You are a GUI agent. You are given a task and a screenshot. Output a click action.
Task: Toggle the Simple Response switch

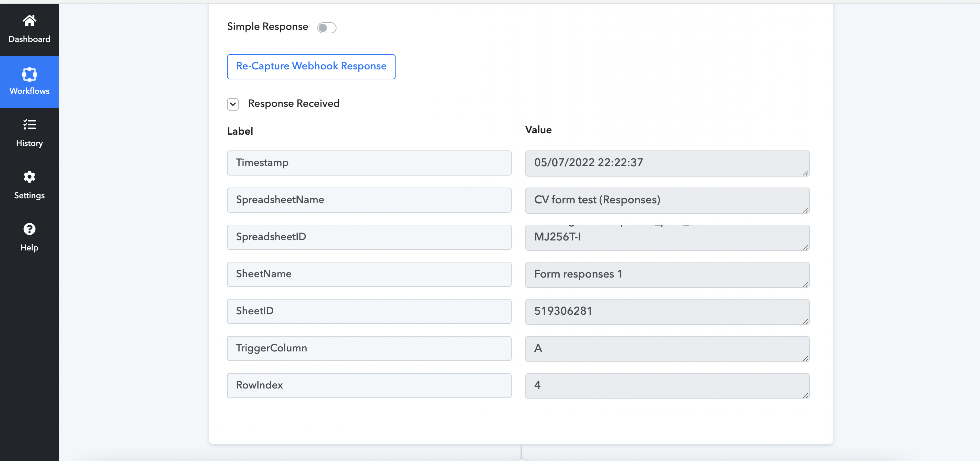pyautogui.click(x=327, y=28)
